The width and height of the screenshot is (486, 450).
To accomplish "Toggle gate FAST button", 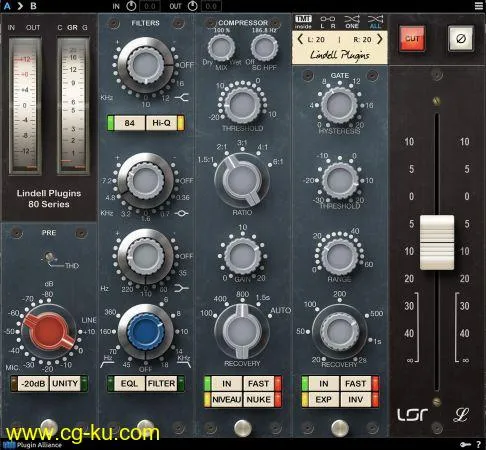I will click(356, 384).
